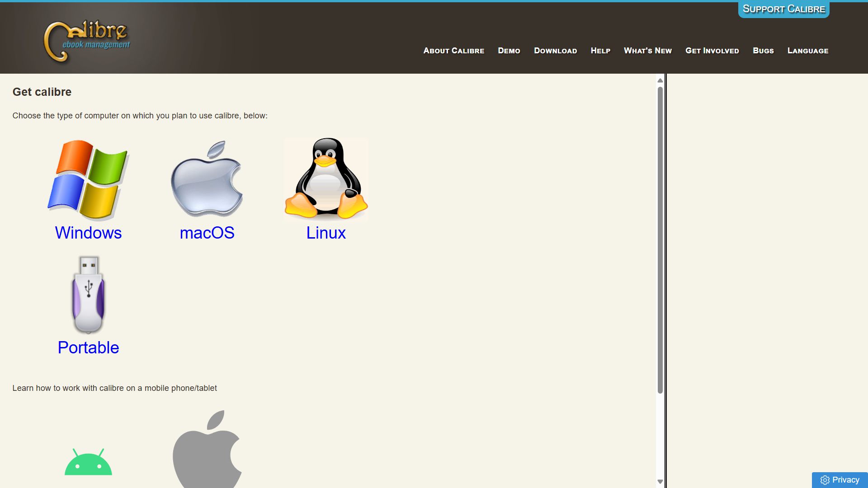The width and height of the screenshot is (868, 488).
Task: Click the gray iOS apple icon
Action: tap(207, 449)
